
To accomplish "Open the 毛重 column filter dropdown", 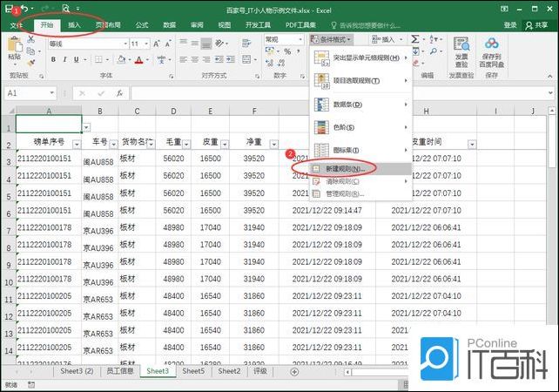I will [185, 145].
